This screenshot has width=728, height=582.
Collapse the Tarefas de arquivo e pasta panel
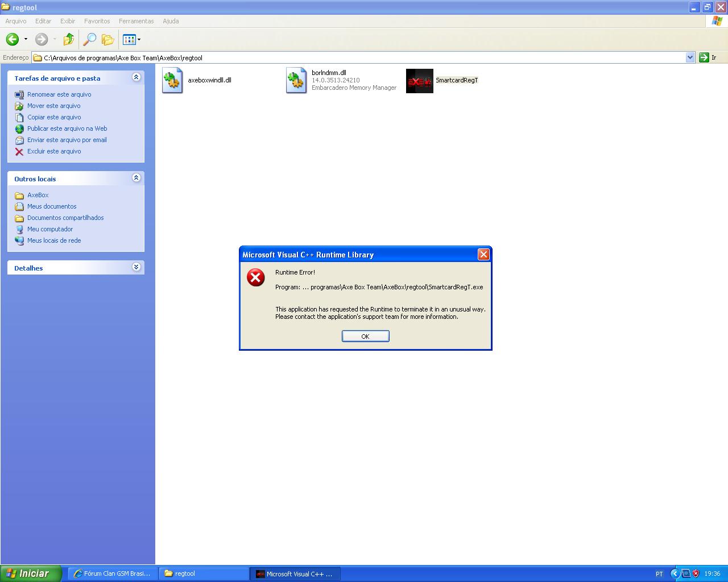point(136,77)
